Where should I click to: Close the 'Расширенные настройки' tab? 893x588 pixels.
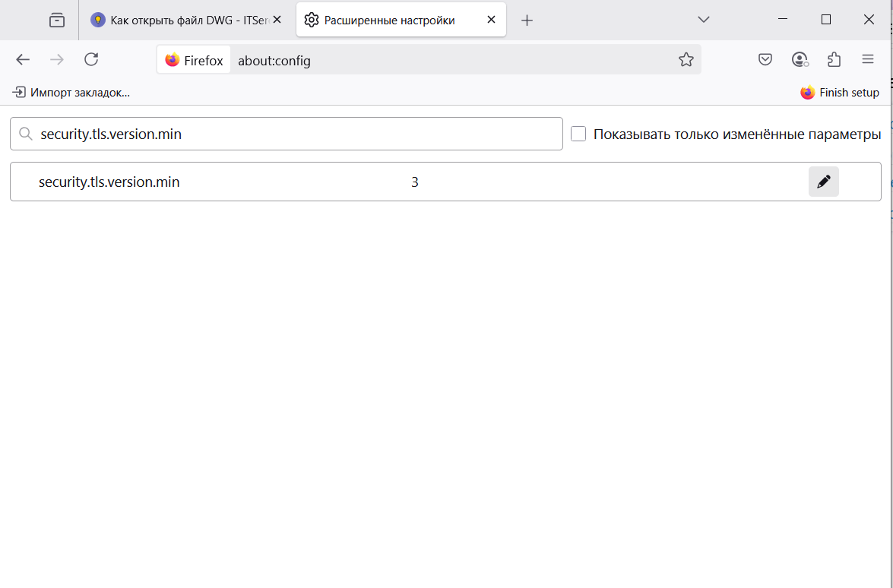click(492, 20)
